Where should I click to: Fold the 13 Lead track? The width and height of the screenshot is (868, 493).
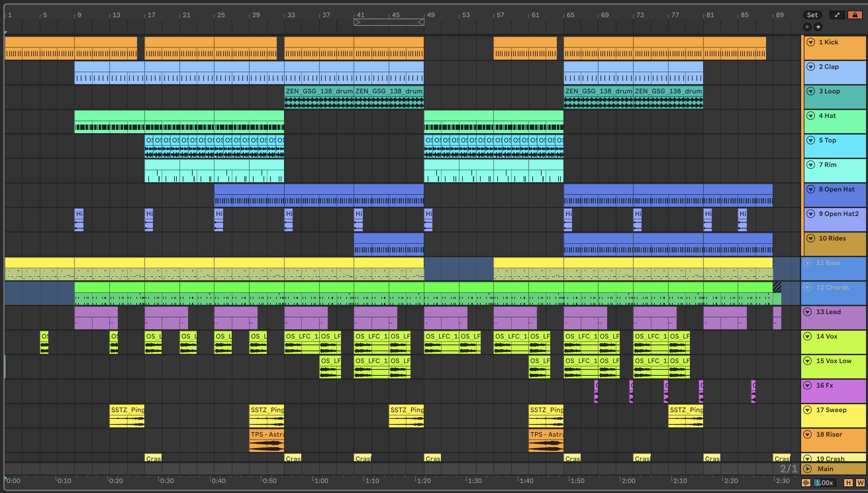[807, 312]
